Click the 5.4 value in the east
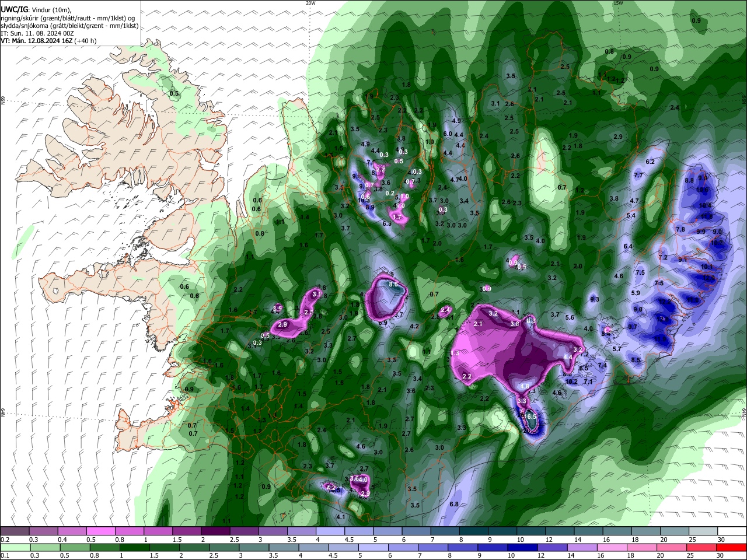The image size is (747, 560). (631, 216)
